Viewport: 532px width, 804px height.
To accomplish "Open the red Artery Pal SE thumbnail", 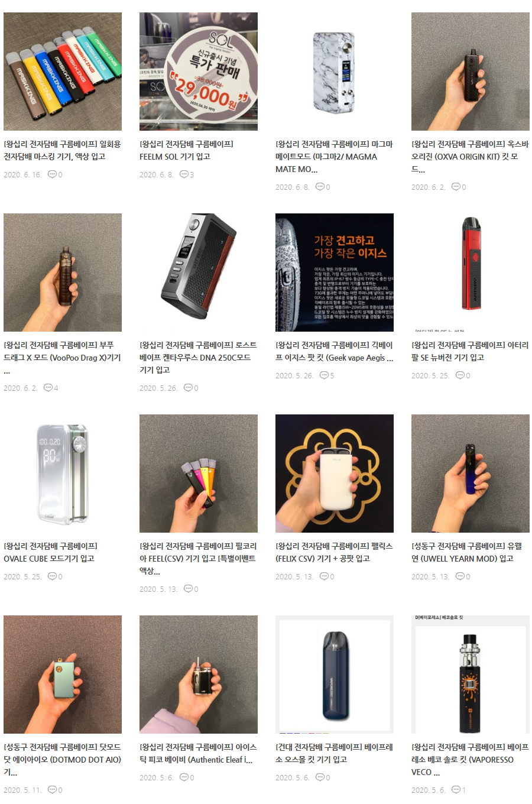I will pos(471,273).
